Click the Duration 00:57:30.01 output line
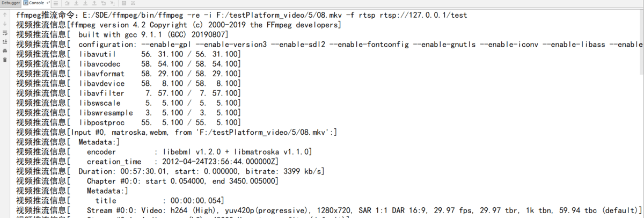 click(x=170, y=171)
